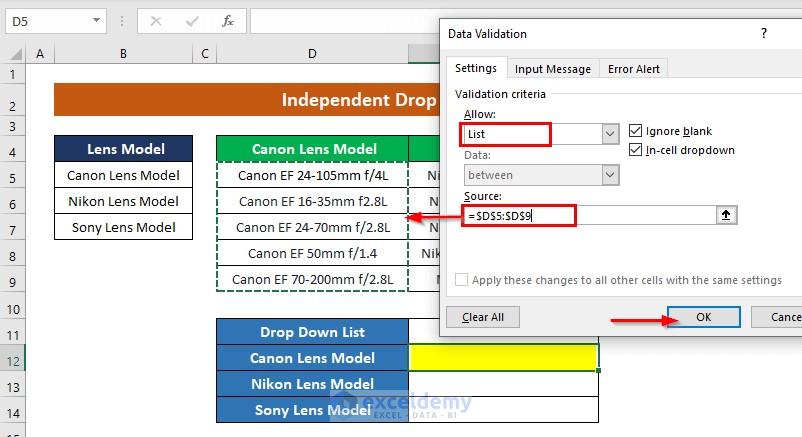Click the Canon EF 70-200mm f/2.8L cell
The width and height of the screenshot is (802, 437).
click(x=313, y=280)
